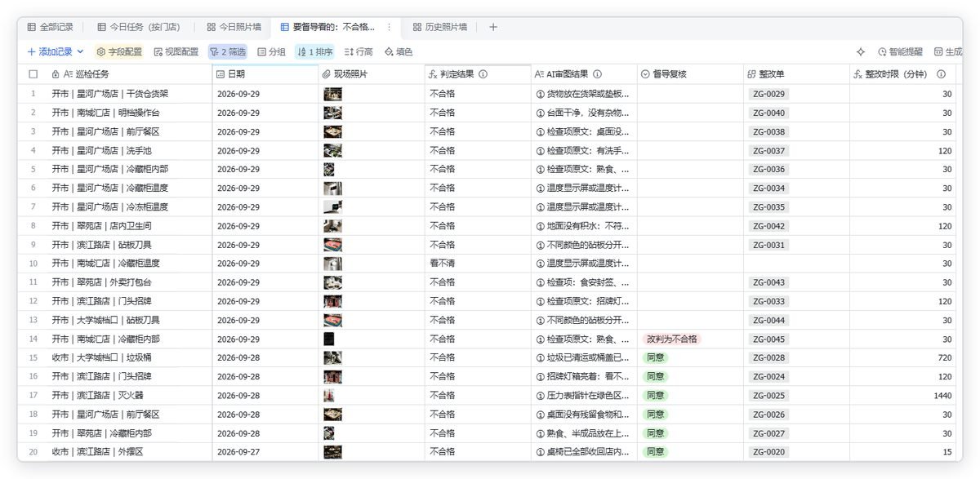Open linked rectification order ZG-0029
Screen dimensions: 980x479
(x=769, y=94)
